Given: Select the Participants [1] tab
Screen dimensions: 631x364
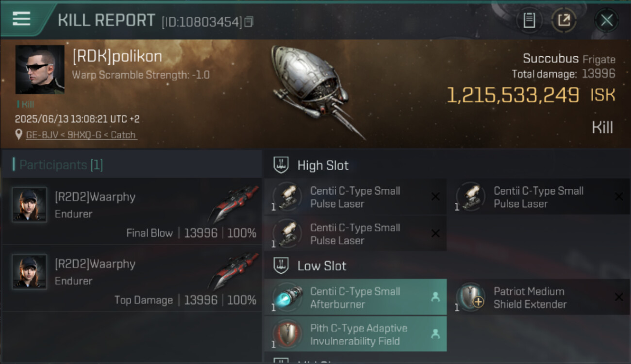Looking at the screenshot, I should pos(58,165).
